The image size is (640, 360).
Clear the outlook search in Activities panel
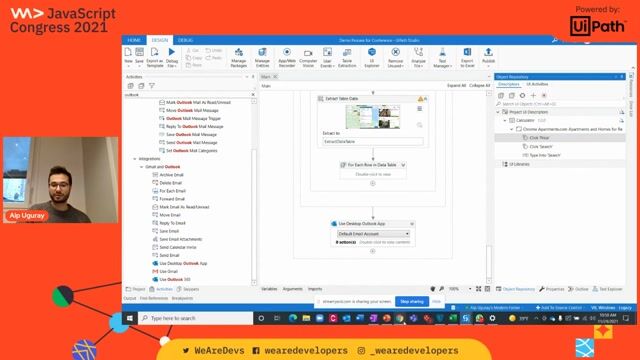pos(253,95)
